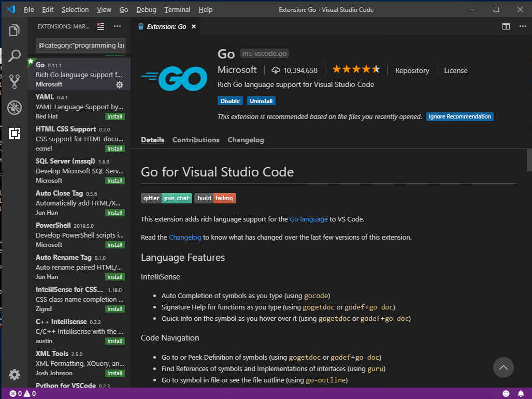
Task: Click errors count in status bar
Action: click(x=16, y=394)
